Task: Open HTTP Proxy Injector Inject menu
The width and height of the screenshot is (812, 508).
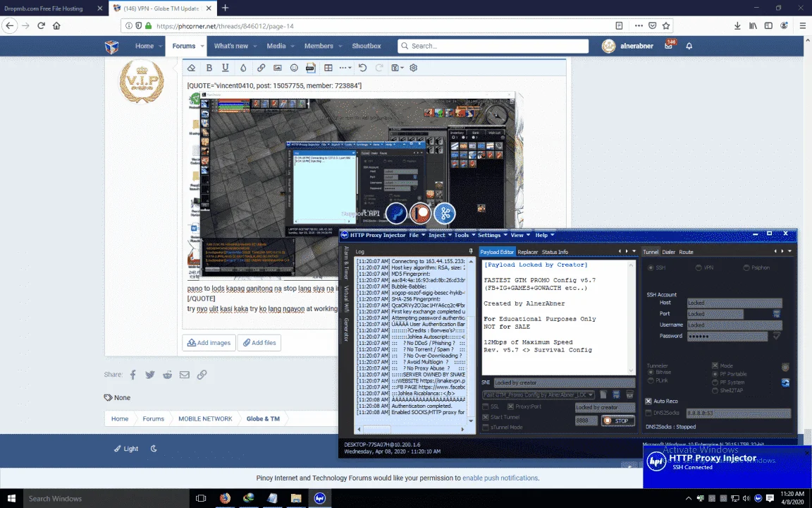Action: (440, 236)
